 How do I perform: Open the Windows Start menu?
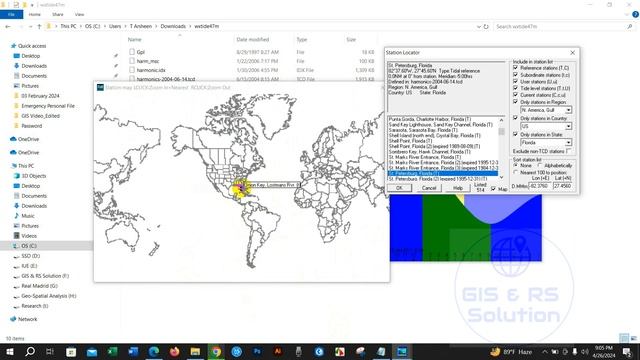[9, 351]
